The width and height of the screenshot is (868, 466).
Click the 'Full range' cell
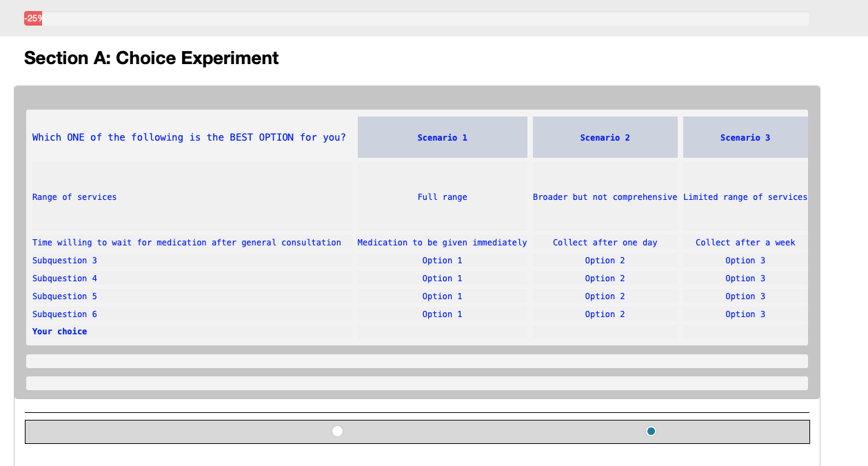[442, 197]
